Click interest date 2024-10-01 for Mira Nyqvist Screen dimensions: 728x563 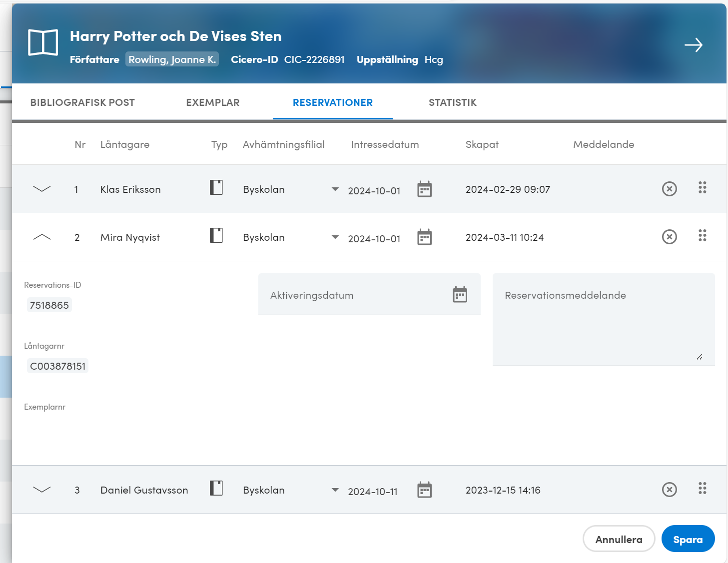coord(374,239)
